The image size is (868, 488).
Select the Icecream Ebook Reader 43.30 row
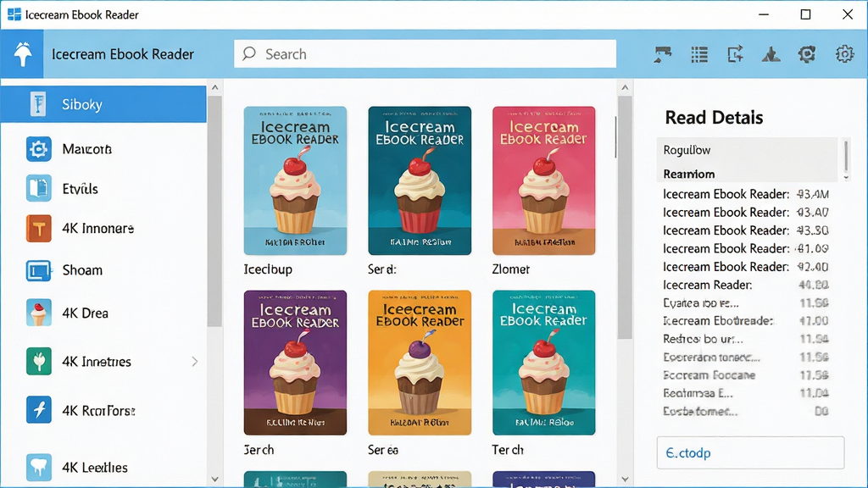pos(746,230)
